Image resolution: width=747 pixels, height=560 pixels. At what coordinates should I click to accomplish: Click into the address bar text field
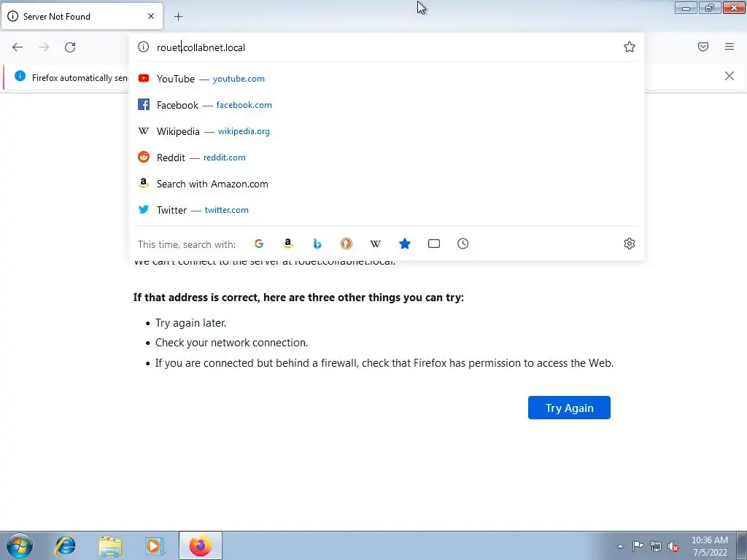[386, 47]
